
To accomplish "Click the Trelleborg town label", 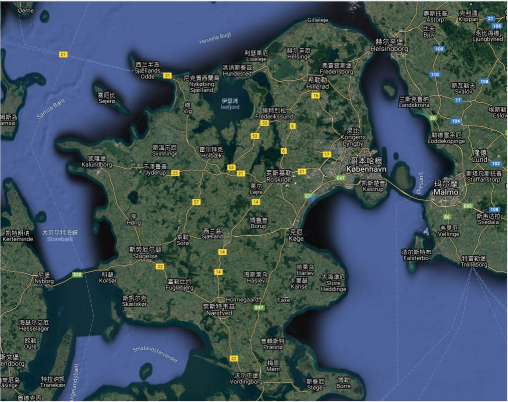I will [x=474, y=265].
